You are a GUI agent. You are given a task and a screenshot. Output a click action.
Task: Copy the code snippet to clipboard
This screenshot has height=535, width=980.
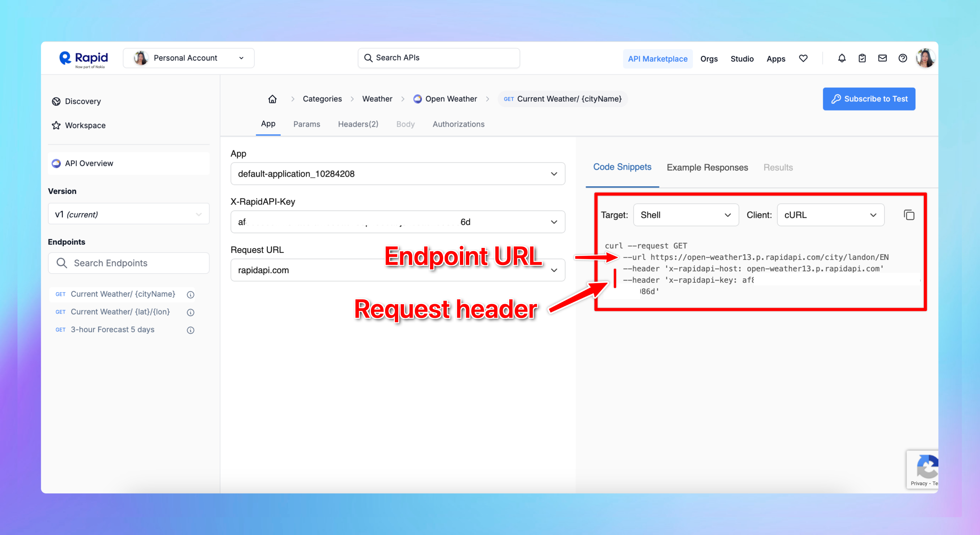[909, 215]
